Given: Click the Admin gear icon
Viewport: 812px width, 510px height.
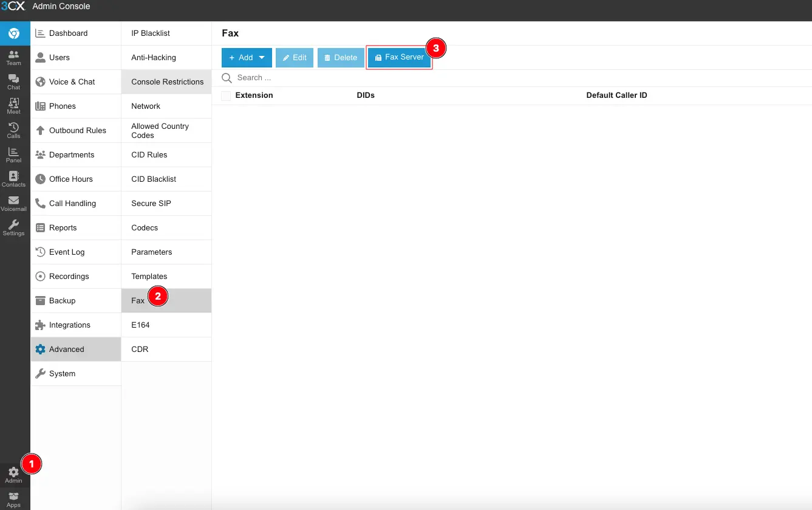Looking at the screenshot, I should point(13,474).
